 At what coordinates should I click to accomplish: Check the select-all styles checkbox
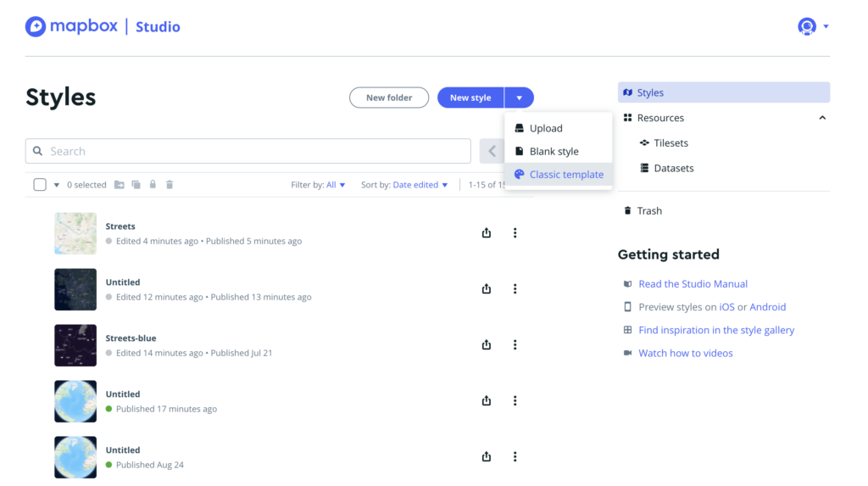pyautogui.click(x=40, y=185)
